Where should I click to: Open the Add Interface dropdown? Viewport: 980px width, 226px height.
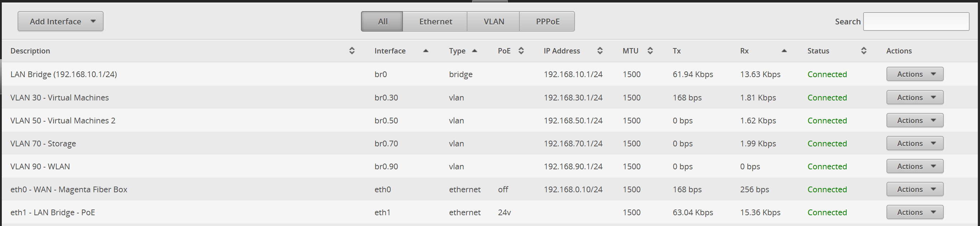pyautogui.click(x=60, y=21)
